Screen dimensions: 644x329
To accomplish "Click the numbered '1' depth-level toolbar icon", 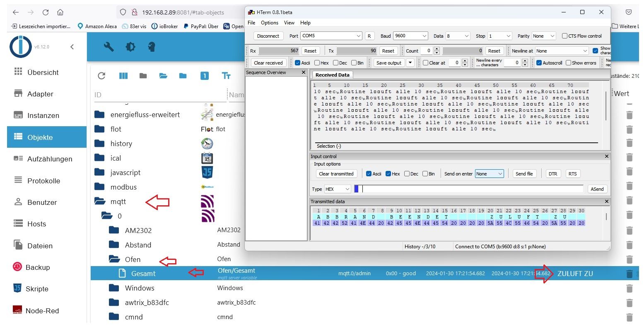I will [x=205, y=76].
